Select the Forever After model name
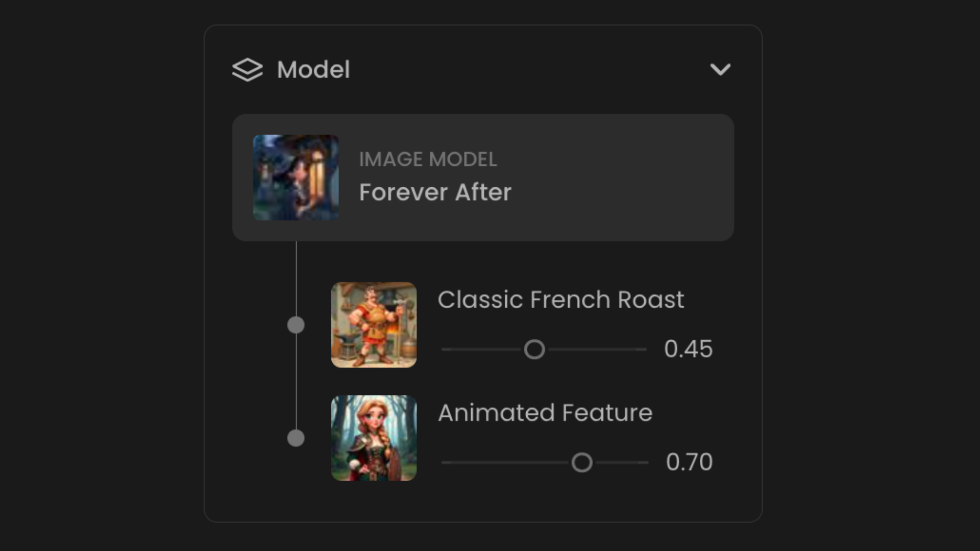 (435, 192)
